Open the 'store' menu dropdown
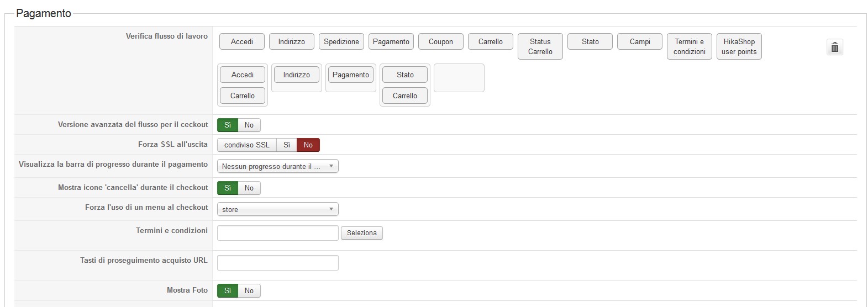868x307 pixels. pyautogui.click(x=277, y=209)
